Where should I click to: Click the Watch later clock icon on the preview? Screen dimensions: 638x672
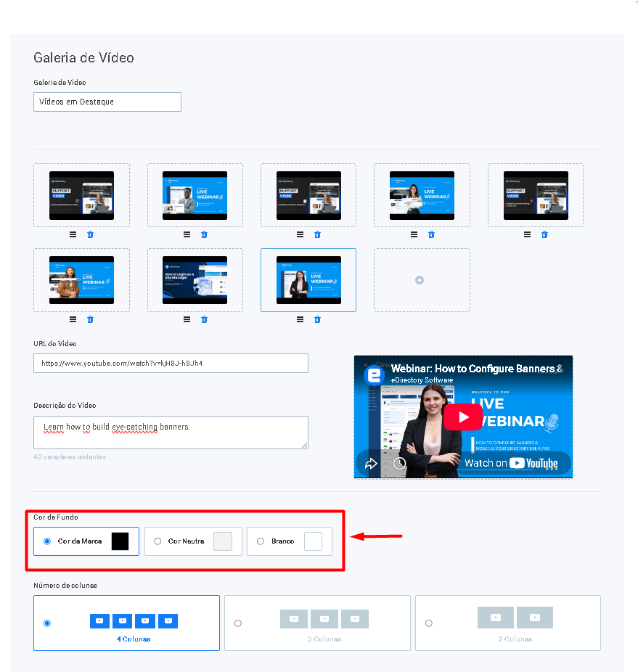point(400,463)
